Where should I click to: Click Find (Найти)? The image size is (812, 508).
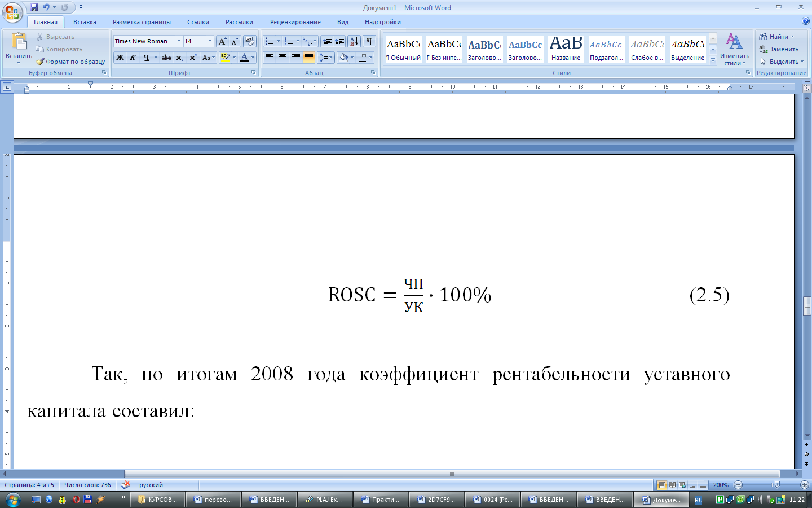pyautogui.click(x=777, y=37)
